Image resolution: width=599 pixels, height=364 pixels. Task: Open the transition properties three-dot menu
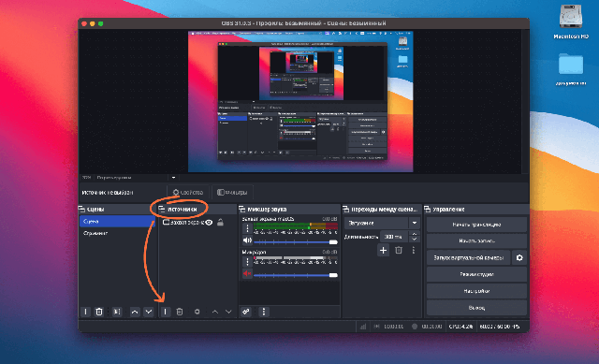[414, 250]
